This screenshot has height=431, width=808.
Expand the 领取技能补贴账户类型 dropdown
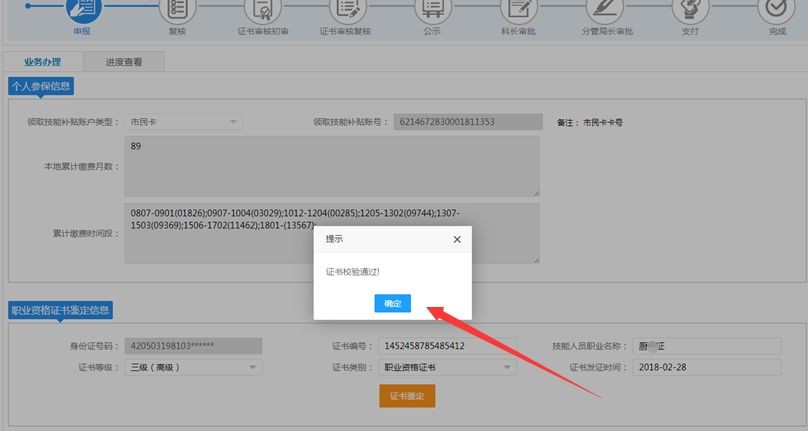click(184, 122)
